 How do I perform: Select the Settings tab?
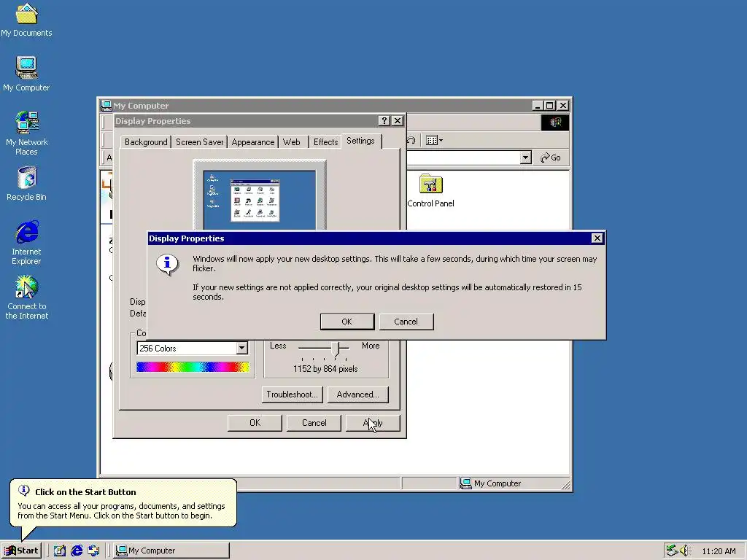[x=360, y=141]
